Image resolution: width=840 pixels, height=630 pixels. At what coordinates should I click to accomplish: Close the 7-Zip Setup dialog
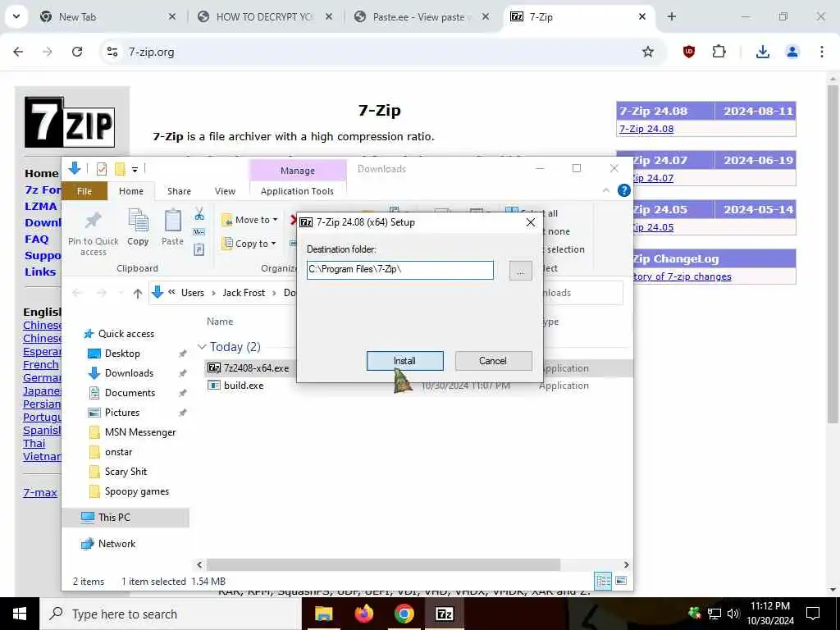click(x=531, y=222)
